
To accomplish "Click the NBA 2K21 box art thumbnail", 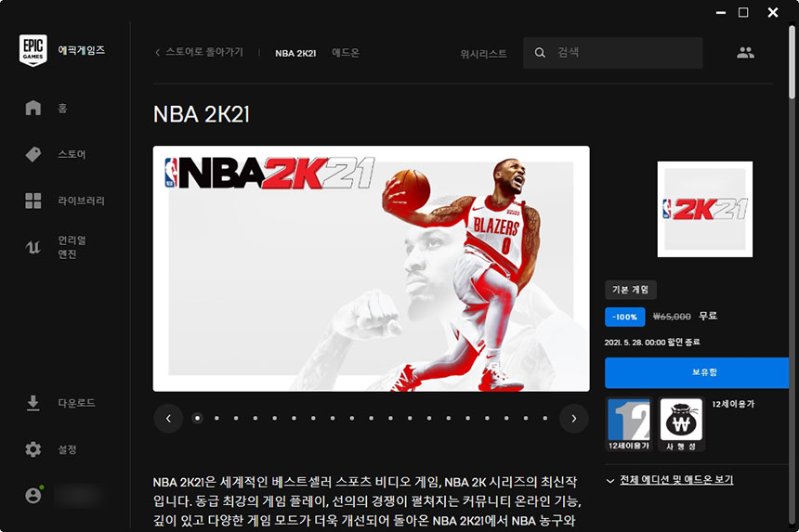I will click(705, 209).
